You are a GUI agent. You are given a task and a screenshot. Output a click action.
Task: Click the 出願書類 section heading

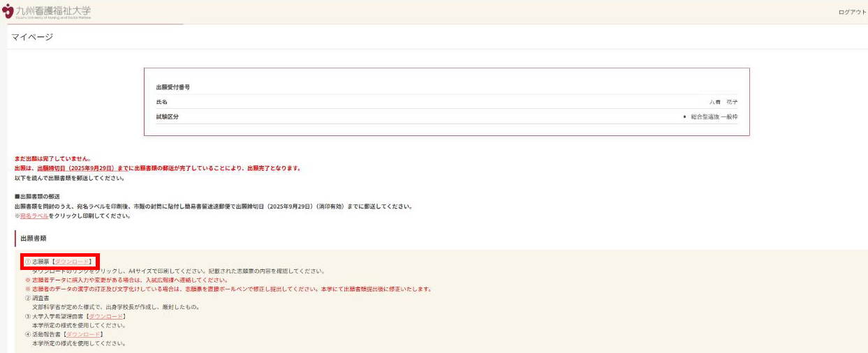point(34,238)
